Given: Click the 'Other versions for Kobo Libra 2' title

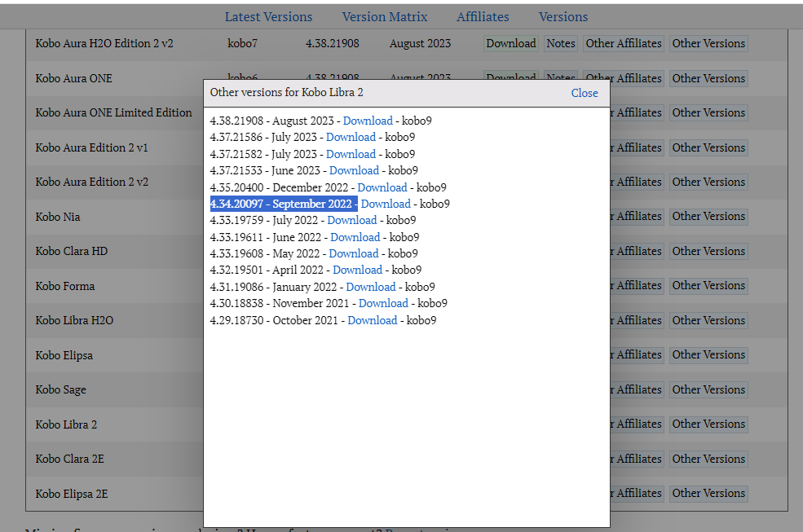Looking at the screenshot, I should click(x=287, y=93).
